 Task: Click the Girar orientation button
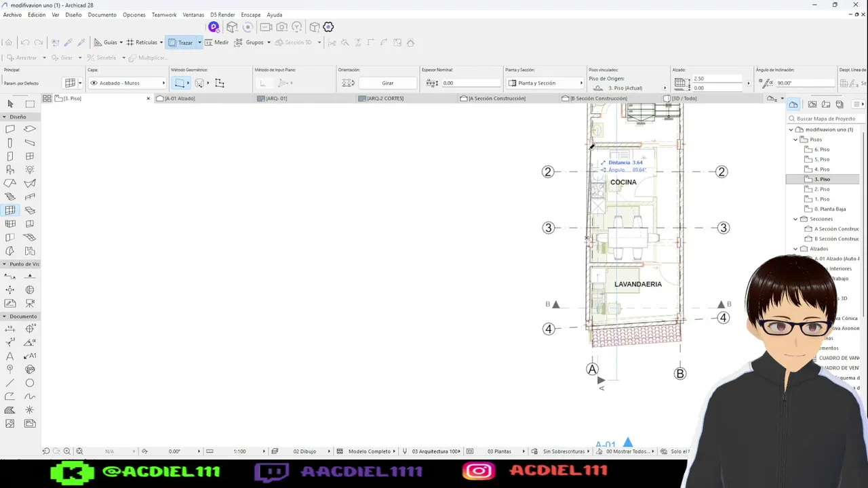point(387,83)
